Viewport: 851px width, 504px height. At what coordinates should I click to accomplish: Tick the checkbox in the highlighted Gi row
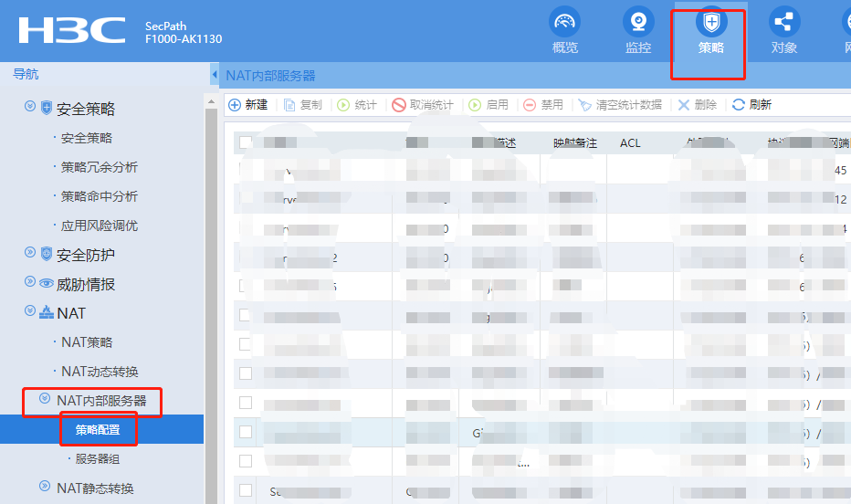[x=246, y=432]
